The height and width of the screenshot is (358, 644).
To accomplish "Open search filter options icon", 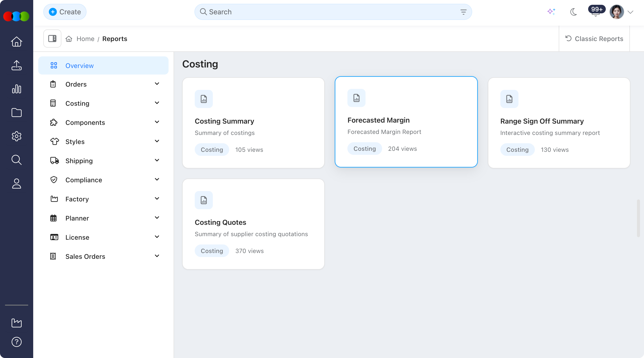I will point(463,12).
